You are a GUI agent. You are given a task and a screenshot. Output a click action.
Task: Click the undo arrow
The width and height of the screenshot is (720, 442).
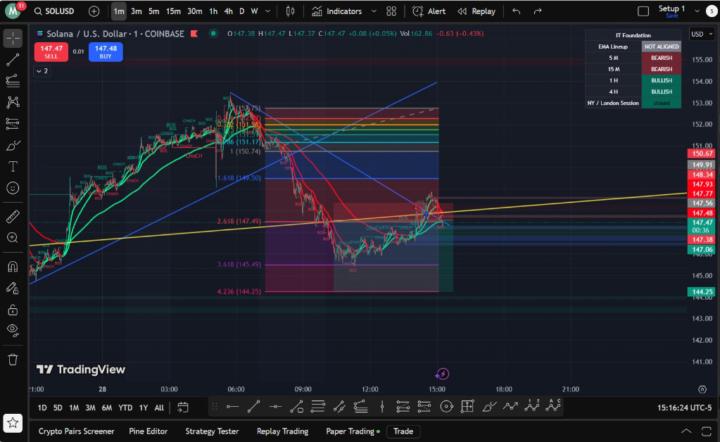pos(516,11)
